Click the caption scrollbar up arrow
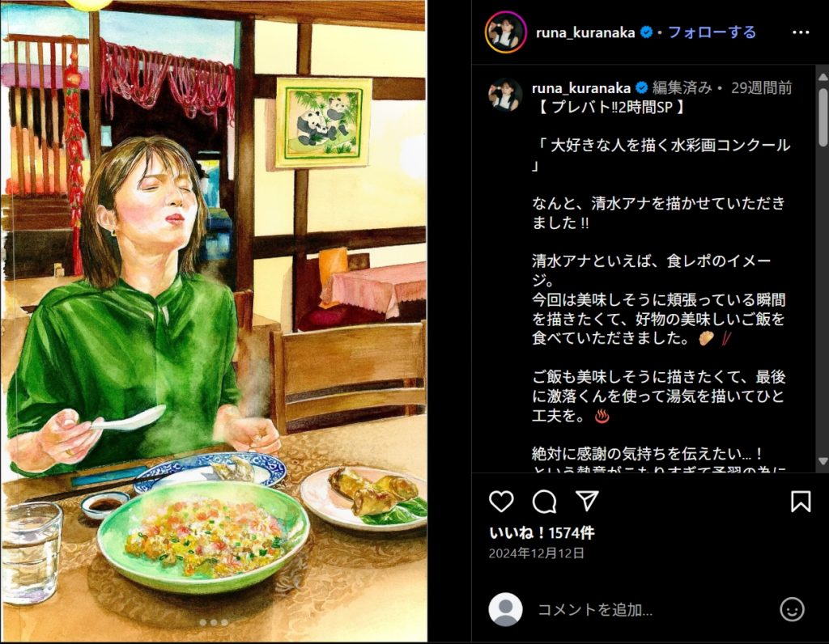This screenshot has width=829, height=644. point(823,77)
